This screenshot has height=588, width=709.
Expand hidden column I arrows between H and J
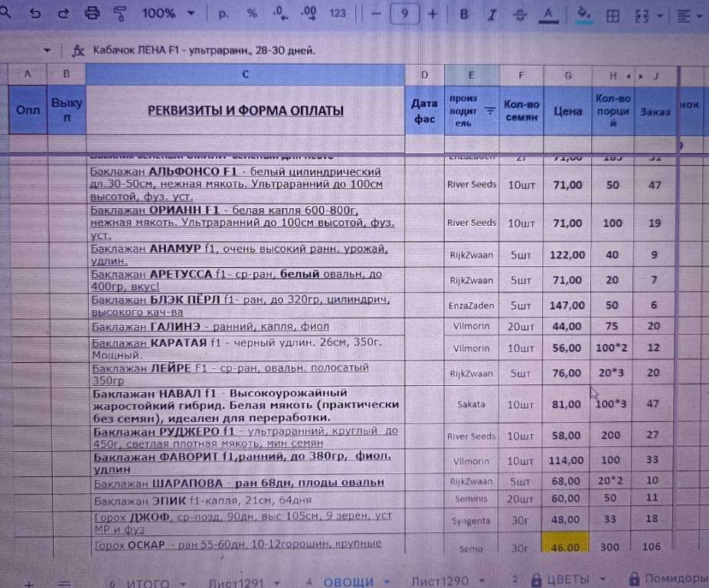(x=635, y=77)
